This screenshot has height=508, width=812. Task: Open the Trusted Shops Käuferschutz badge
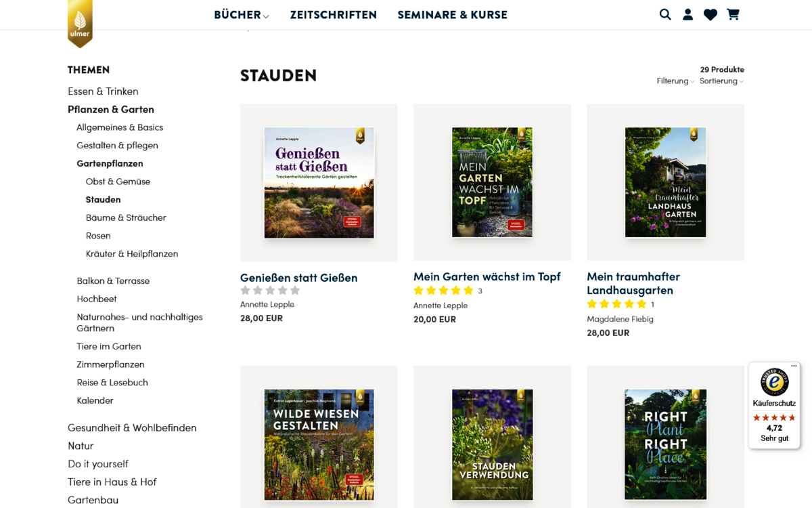(774, 405)
